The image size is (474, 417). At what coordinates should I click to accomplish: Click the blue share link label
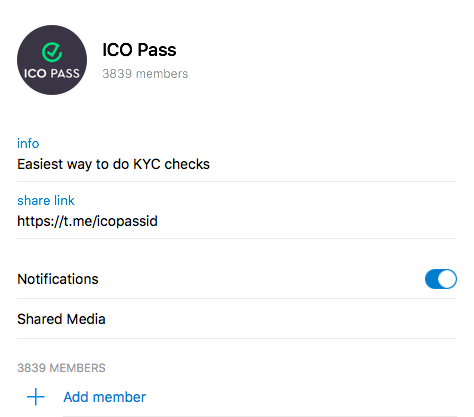pos(46,200)
